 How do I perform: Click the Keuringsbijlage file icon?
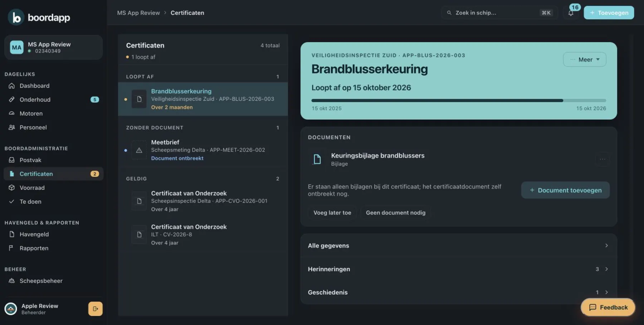pos(317,159)
